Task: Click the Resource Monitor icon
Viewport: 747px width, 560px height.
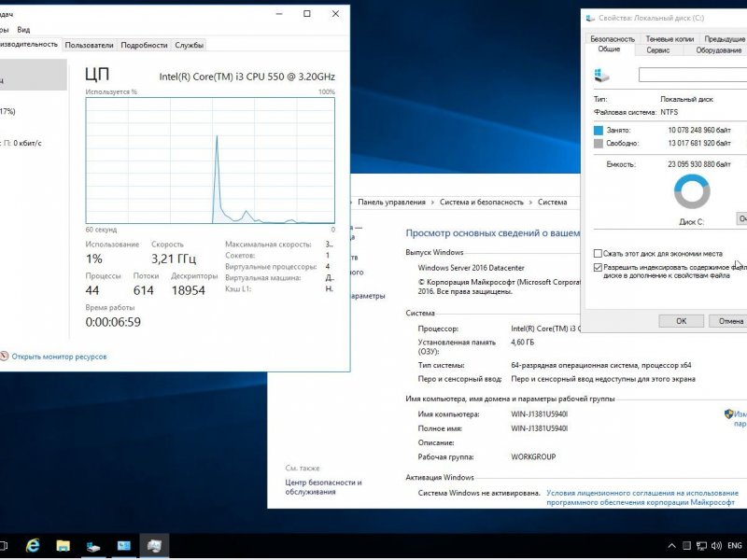Action: (4, 357)
